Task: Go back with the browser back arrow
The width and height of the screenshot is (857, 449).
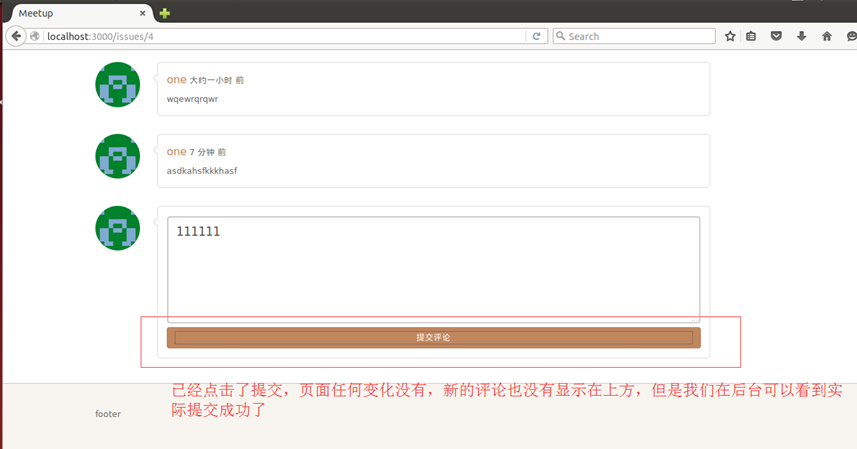Action: (16, 36)
